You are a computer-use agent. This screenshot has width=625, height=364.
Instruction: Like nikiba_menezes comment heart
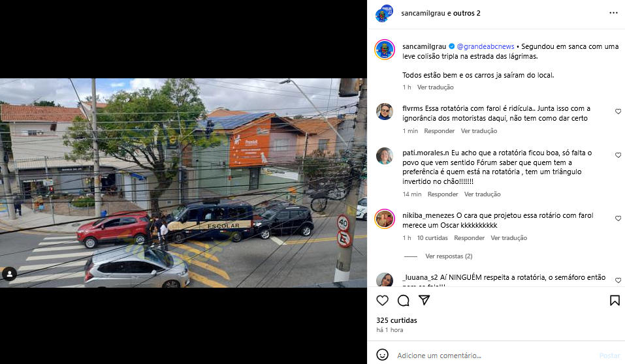(618, 219)
